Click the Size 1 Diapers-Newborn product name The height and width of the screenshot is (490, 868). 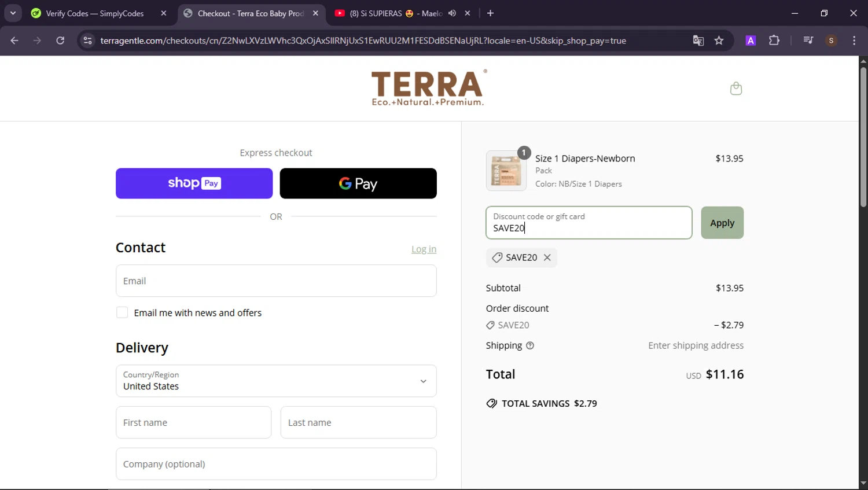click(x=585, y=159)
